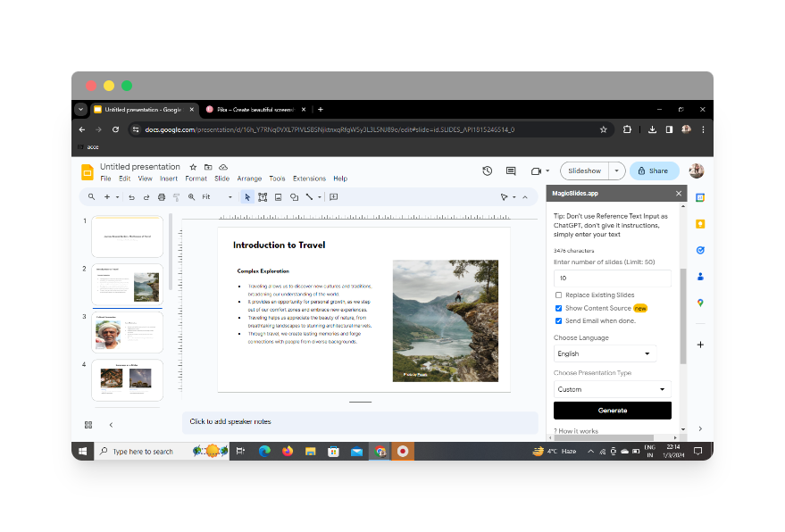
Task: Move presentation to a folder
Action: click(x=208, y=167)
